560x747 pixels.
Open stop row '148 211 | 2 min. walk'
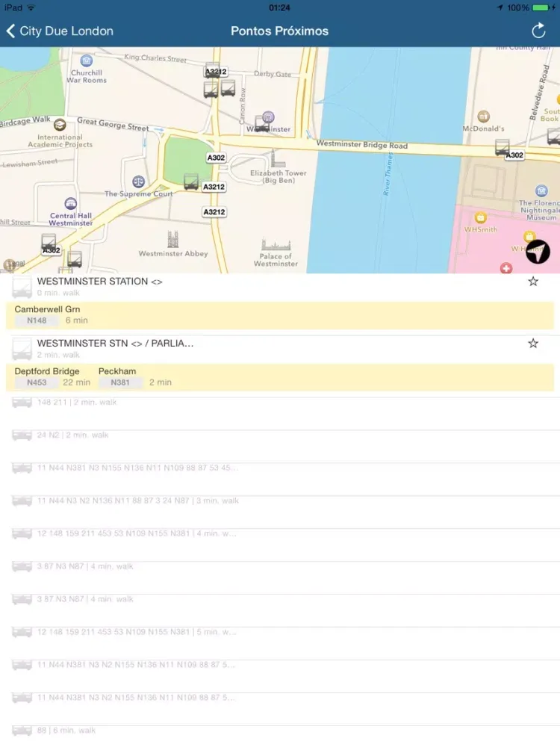280,414
